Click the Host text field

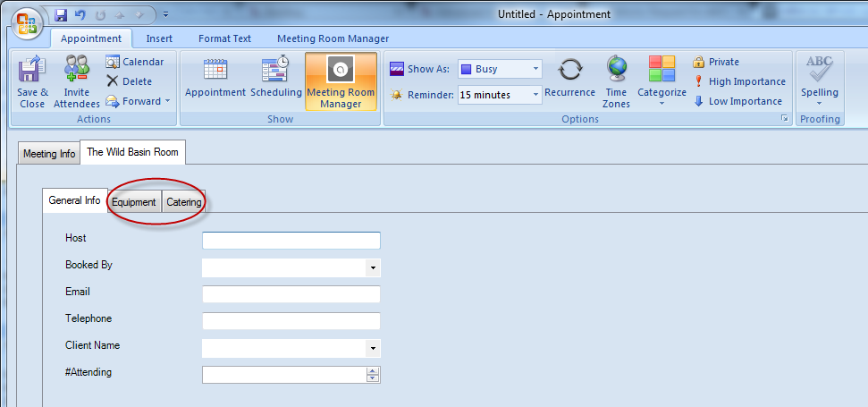pos(291,241)
